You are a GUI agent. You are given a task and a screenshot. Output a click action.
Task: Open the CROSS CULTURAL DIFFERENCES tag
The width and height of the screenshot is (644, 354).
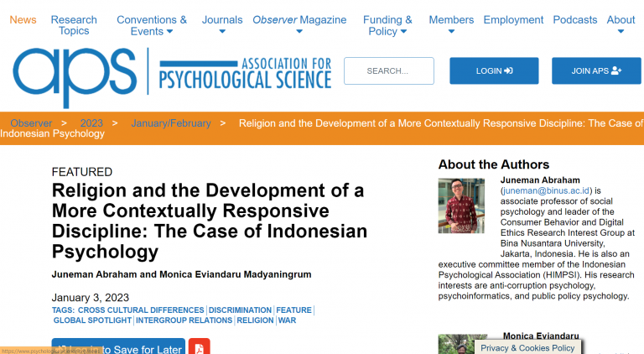pyautogui.click(x=141, y=310)
